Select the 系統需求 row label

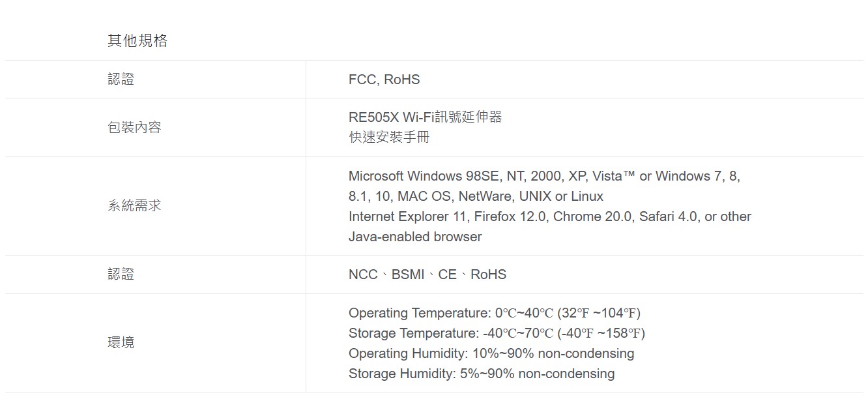(134, 206)
